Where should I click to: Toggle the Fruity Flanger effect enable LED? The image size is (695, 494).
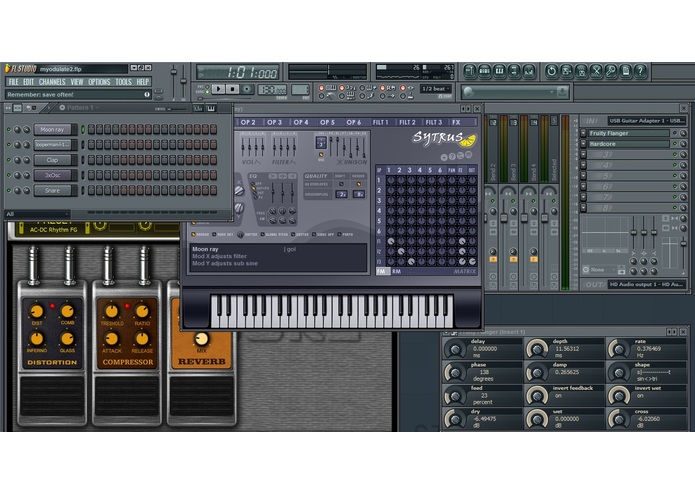pyautogui.click(x=675, y=133)
